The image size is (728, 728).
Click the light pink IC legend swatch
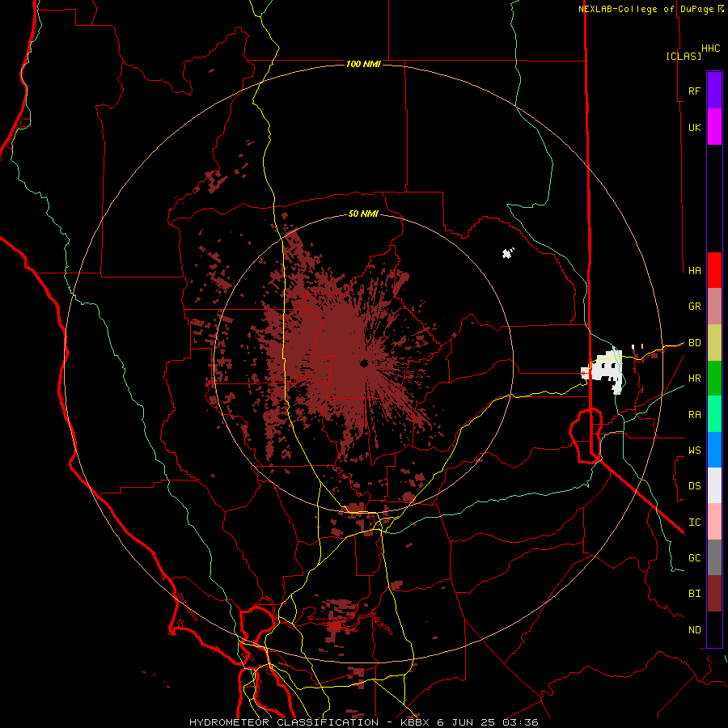[714, 522]
